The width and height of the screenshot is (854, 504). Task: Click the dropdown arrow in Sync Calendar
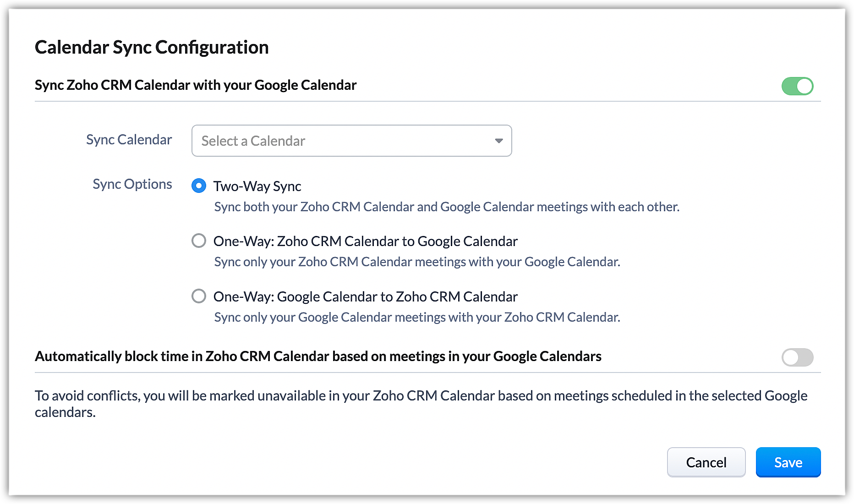pos(499,141)
